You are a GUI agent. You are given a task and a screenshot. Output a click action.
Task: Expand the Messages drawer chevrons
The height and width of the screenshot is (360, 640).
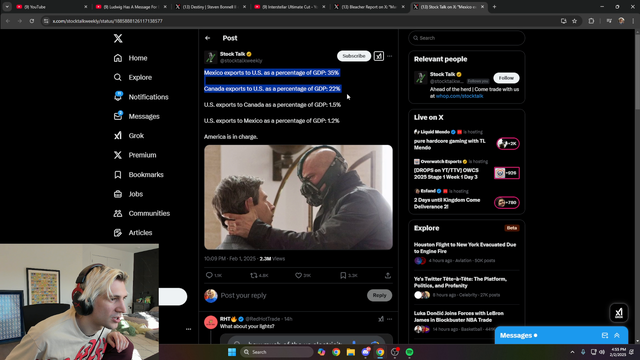pos(617,335)
